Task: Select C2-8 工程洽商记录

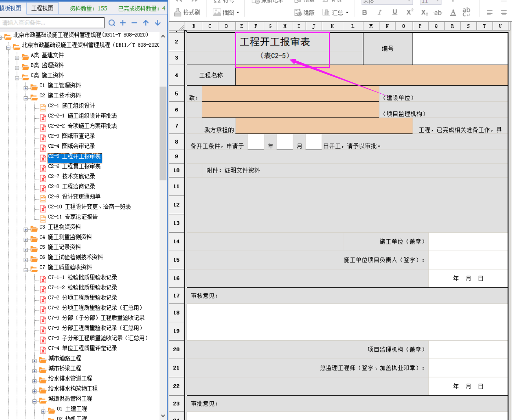Action: click(71, 187)
